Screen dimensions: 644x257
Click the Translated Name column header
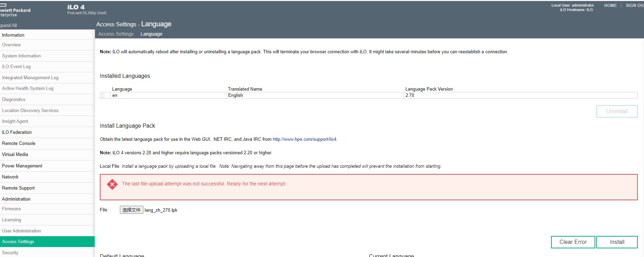tap(245, 89)
